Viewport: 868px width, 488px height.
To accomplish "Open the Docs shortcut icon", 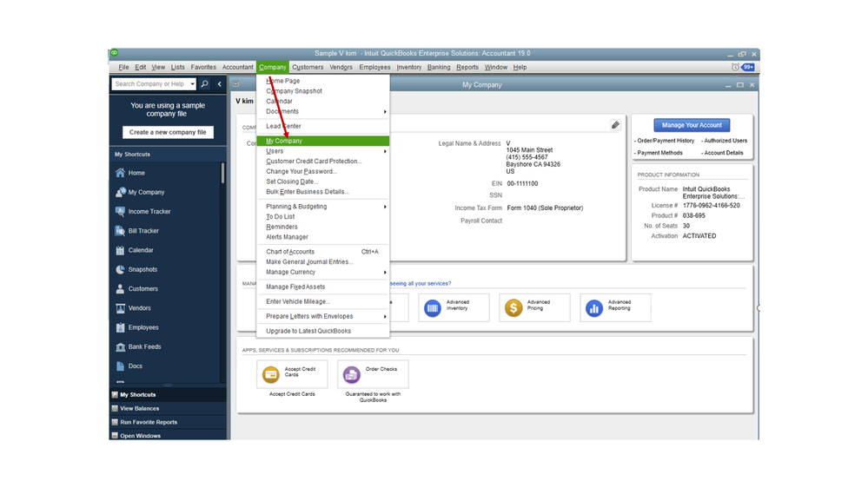I will [x=120, y=366].
